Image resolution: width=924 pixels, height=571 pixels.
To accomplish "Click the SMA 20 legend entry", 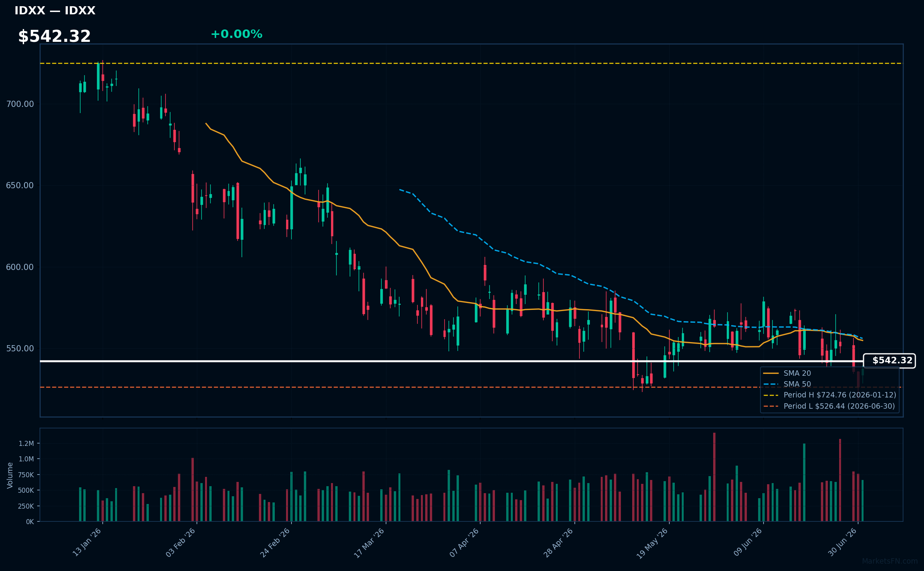I will pyautogui.click(x=787, y=373).
